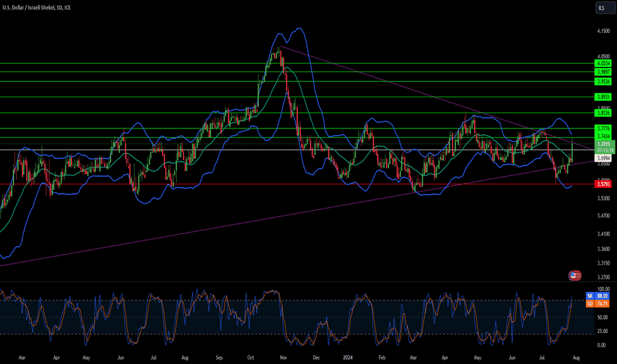Select the 3.7776 green price label
Image resolution: width=617 pixels, height=364 pixels.
(x=603, y=128)
